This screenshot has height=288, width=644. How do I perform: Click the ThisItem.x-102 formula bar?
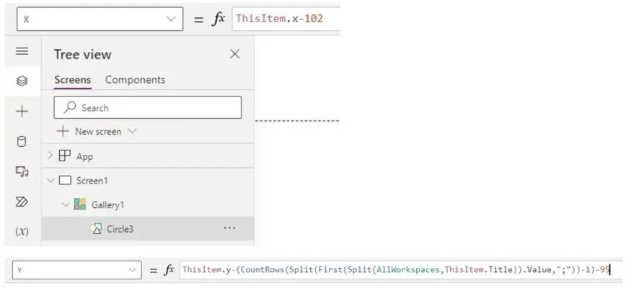click(286, 19)
